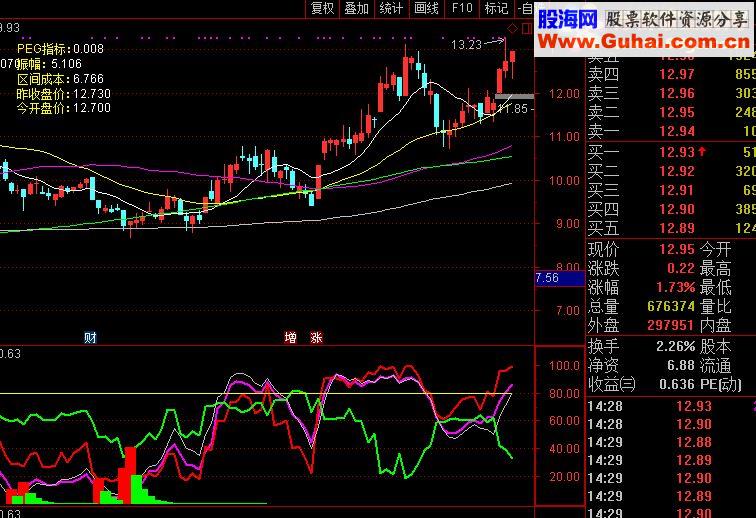The width and height of the screenshot is (756, 518).
Task: Open the F10 company info
Action: (x=462, y=8)
